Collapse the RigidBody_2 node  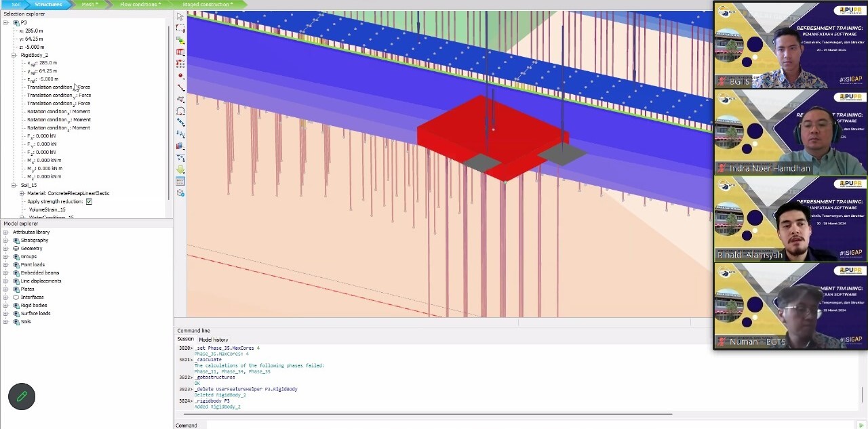pos(14,55)
